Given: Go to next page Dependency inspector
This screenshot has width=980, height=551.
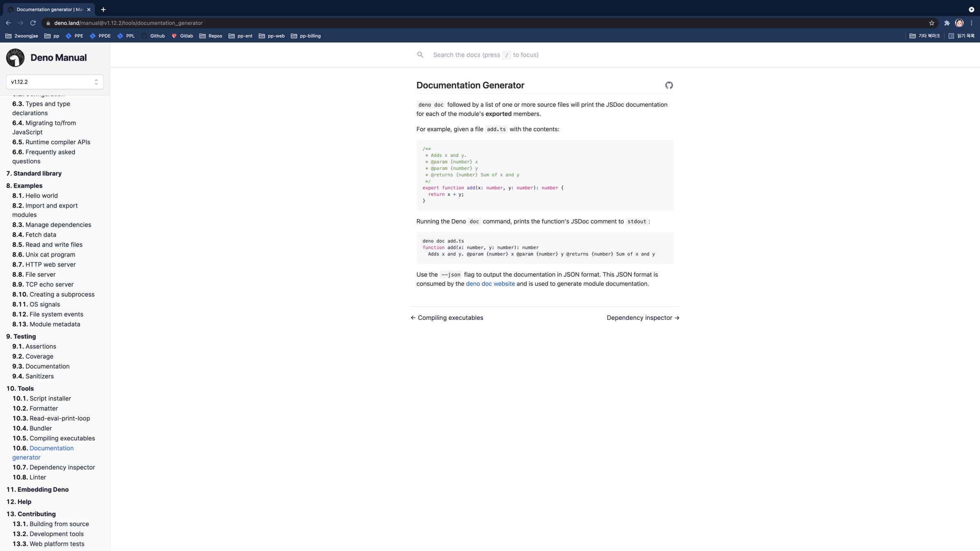Looking at the screenshot, I should coord(643,318).
